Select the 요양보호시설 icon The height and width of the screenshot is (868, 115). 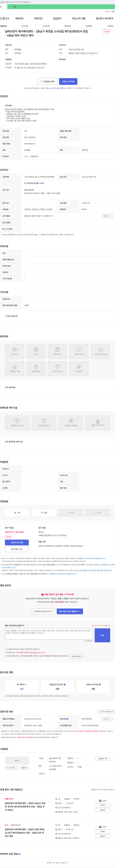[x=57, y=369]
